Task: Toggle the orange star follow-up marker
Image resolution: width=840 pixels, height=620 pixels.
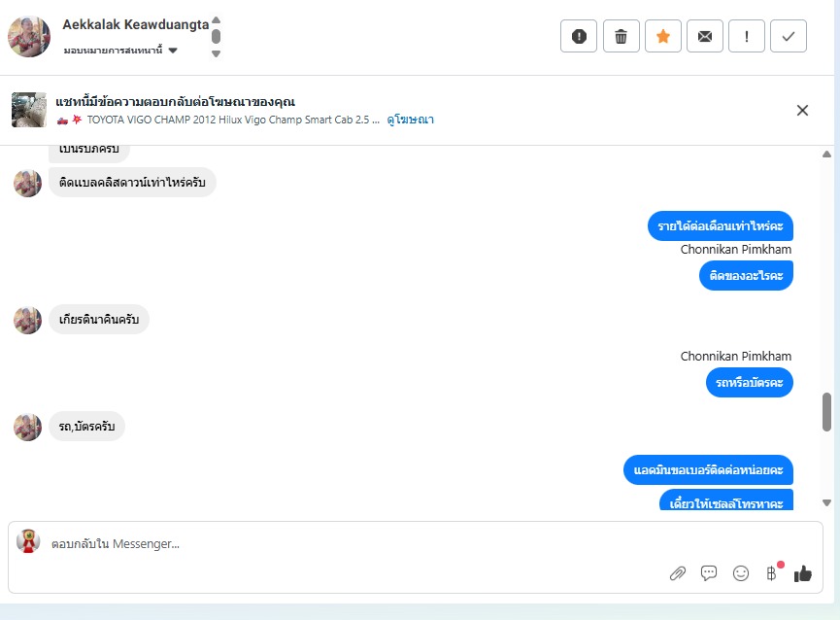Action: tap(662, 36)
